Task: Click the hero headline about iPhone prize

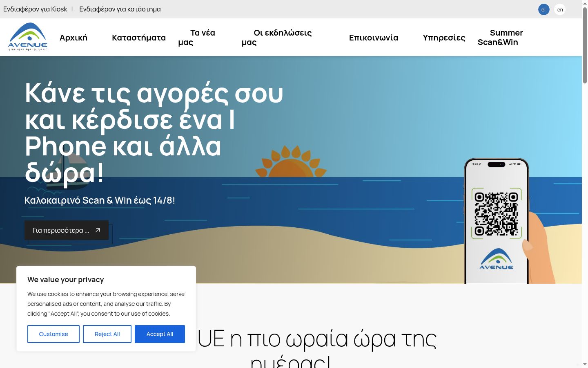Action: tap(154, 132)
